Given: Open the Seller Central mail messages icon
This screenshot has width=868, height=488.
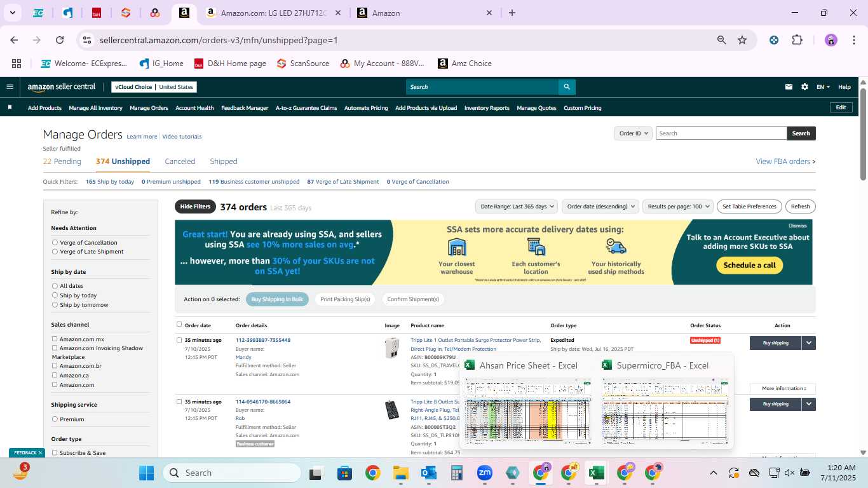Looking at the screenshot, I should 789,87.
